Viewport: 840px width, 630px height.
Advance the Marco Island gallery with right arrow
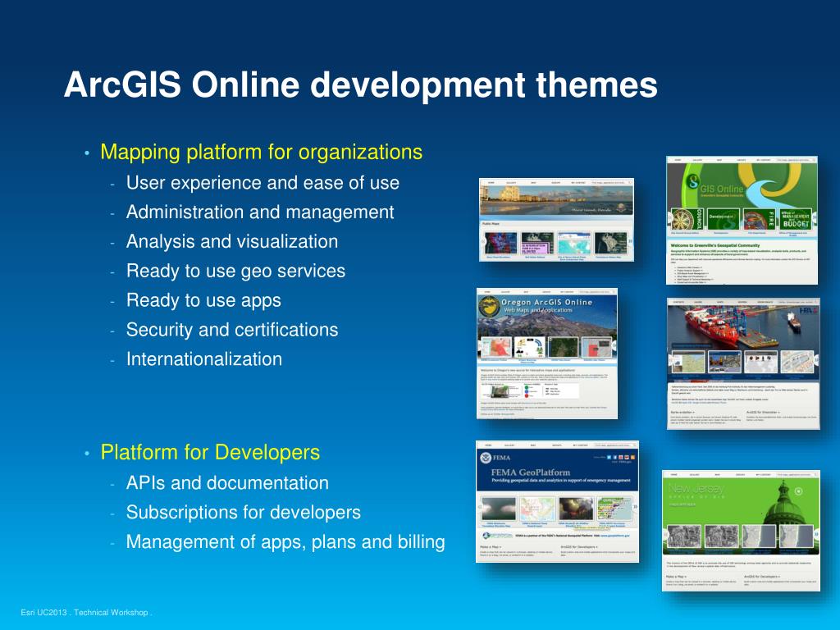(x=630, y=242)
